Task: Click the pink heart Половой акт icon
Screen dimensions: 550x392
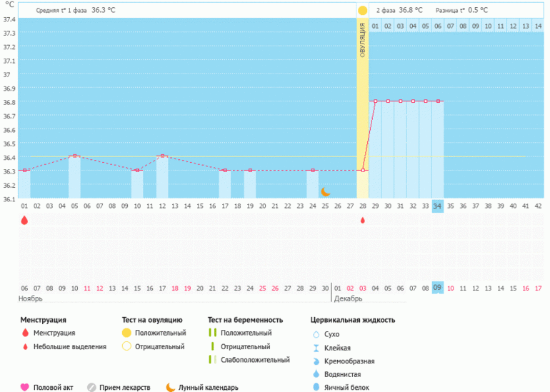Action: [x=25, y=388]
